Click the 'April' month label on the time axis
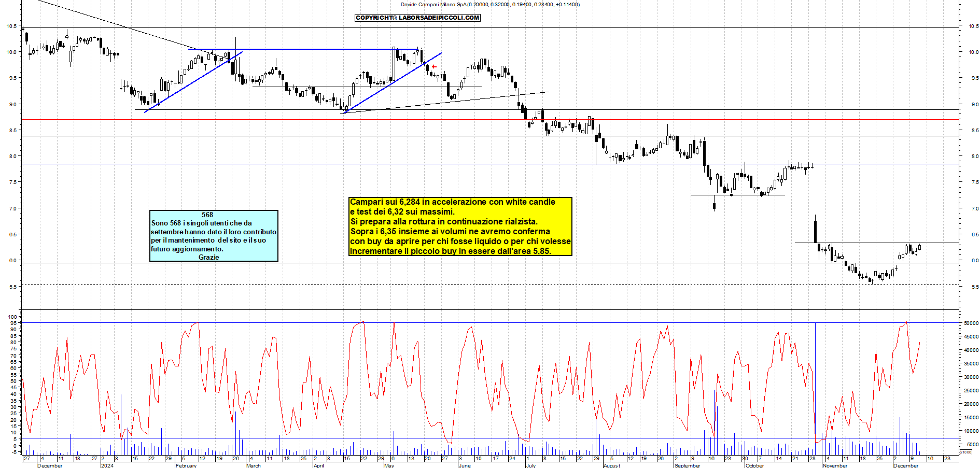This screenshot has width=980, height=468. pyautogui.click(x=319, y=465)
